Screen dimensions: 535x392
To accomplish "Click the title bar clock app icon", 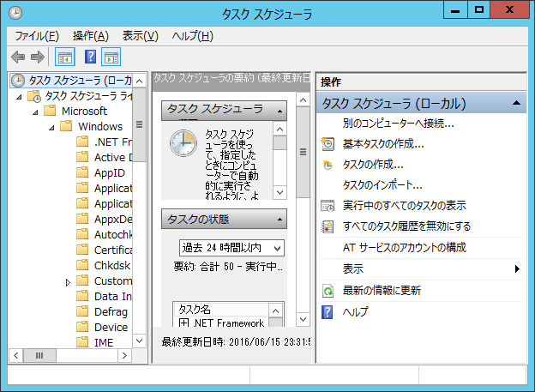I will pos(15,13).
